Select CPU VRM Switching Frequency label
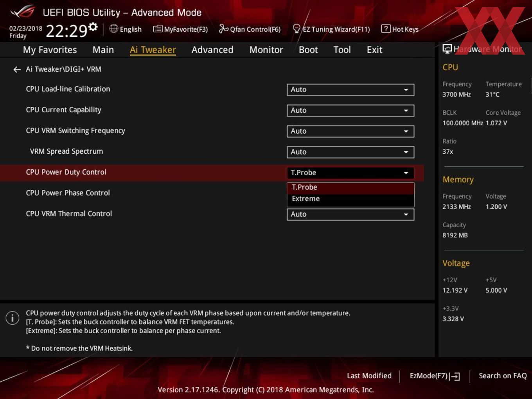The image size is (532, 399). coord(75,131)
